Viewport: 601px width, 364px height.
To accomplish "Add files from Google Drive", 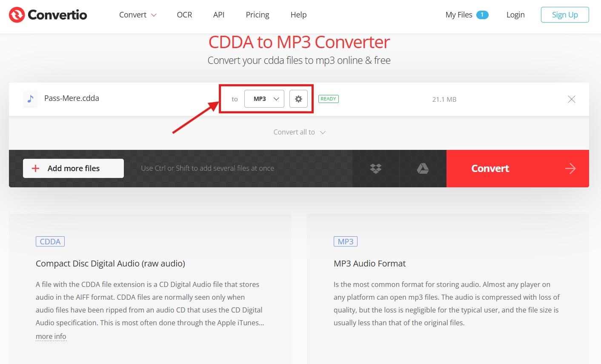I will tap(423, 169).
